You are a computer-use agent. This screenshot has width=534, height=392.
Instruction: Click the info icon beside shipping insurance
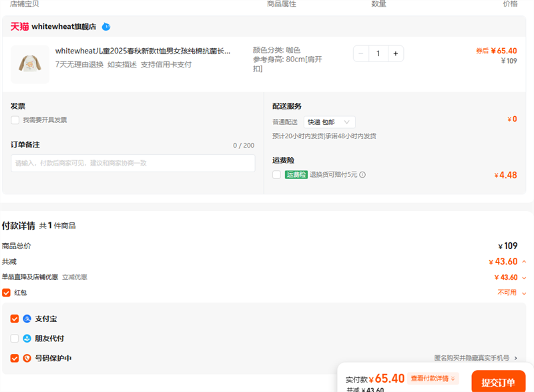361,174
